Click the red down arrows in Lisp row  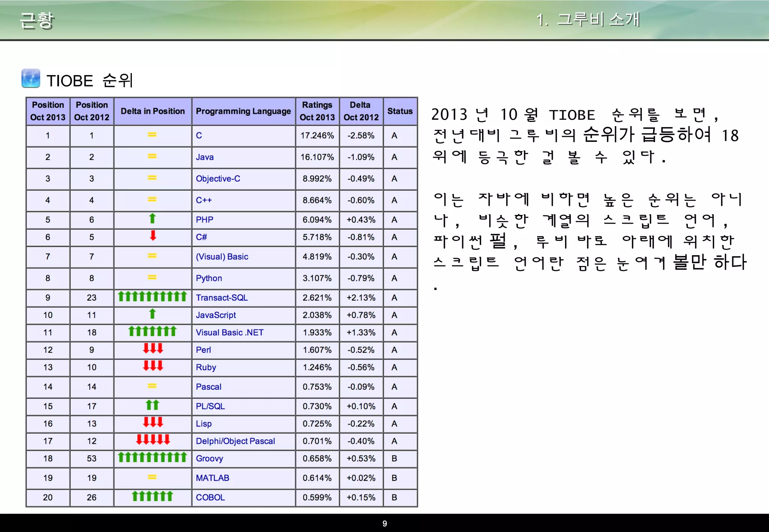click(153, 422)
